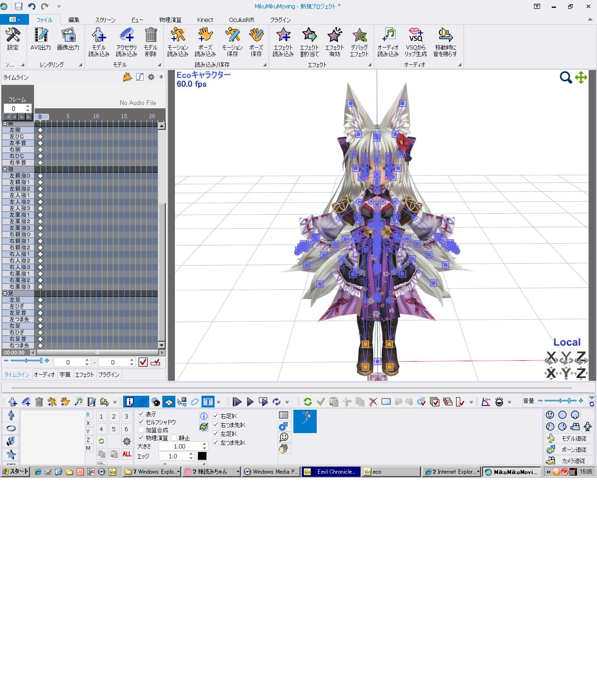Open the quick access toolbar dropdown
The image size is (597, 700).
(x=59, y=7)
